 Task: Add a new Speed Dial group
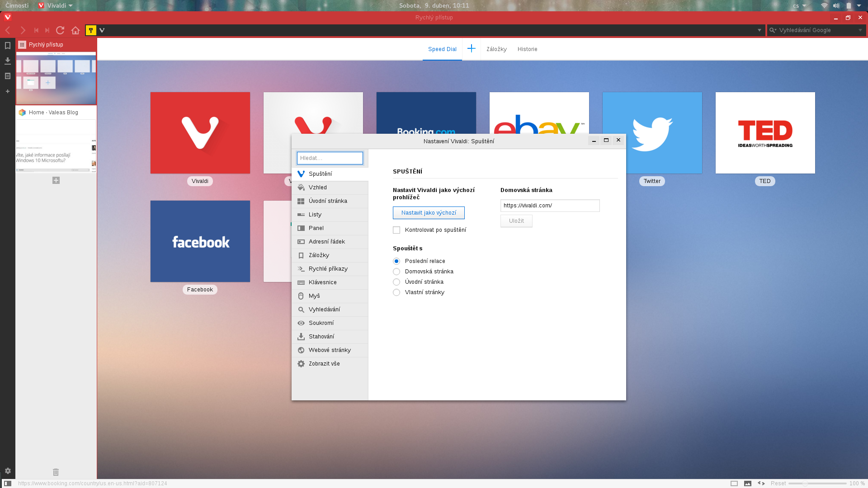pos(471,49)
